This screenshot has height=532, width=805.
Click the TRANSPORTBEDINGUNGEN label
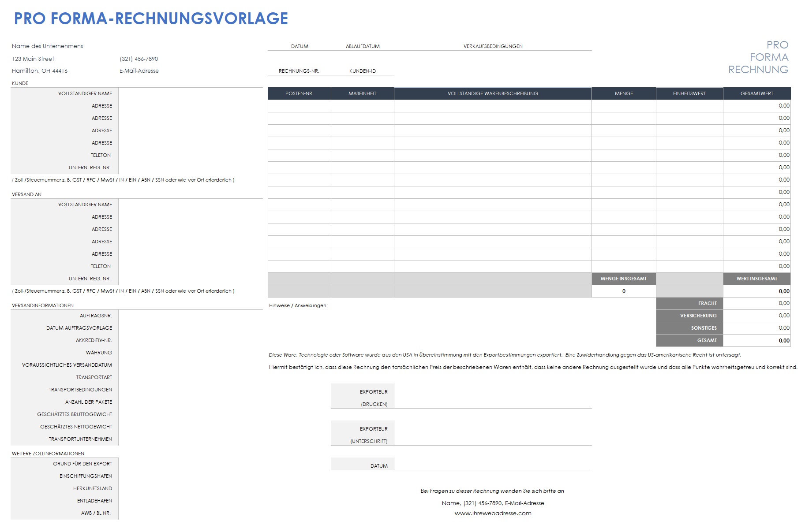pyautogui.click(x=80, y=390)
